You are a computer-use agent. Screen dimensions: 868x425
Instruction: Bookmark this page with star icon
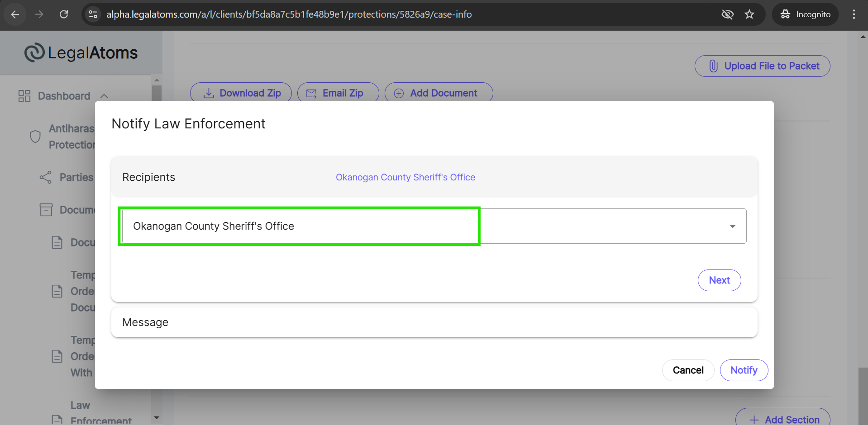click(x=749, y=14)
